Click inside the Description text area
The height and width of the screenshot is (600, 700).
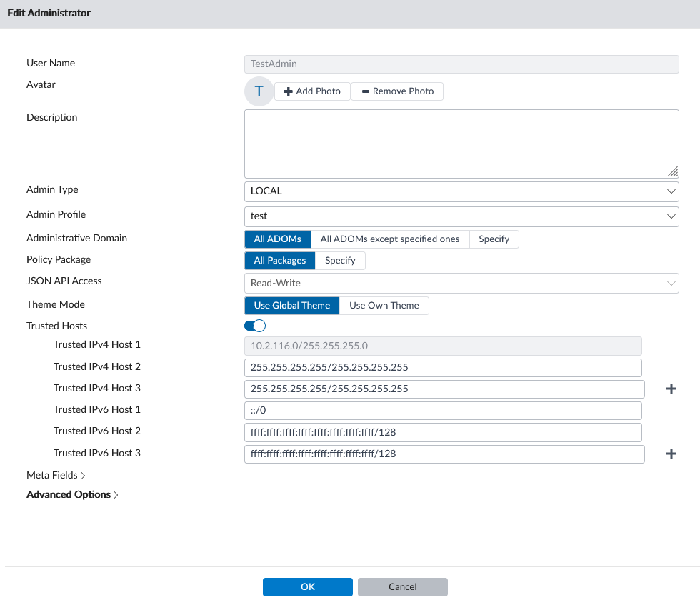461,144
